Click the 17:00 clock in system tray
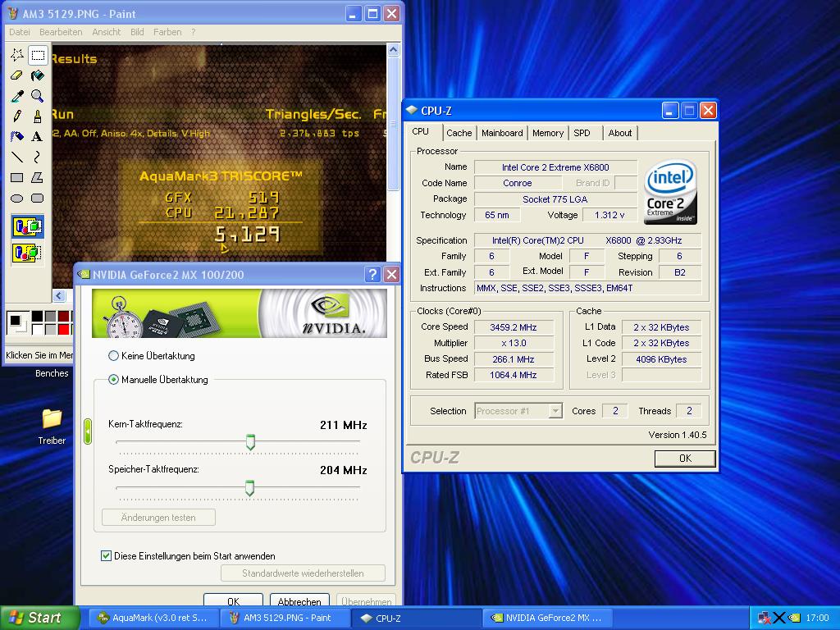840x630 pixels. (818, 618)
